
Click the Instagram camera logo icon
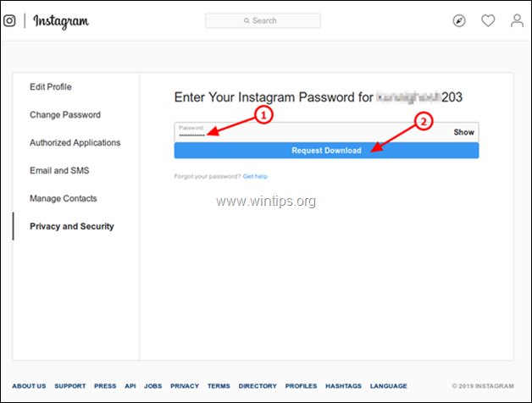coord(9,21)
